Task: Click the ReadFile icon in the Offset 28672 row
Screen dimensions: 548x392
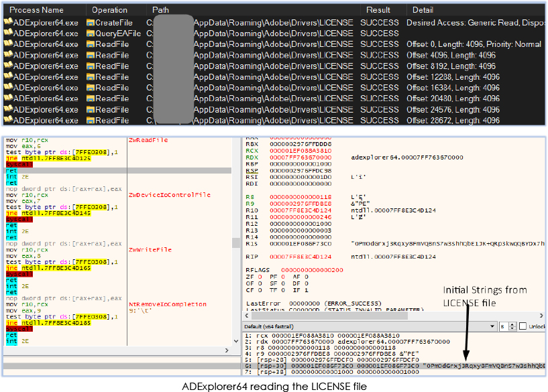Action: pos(91,121)
